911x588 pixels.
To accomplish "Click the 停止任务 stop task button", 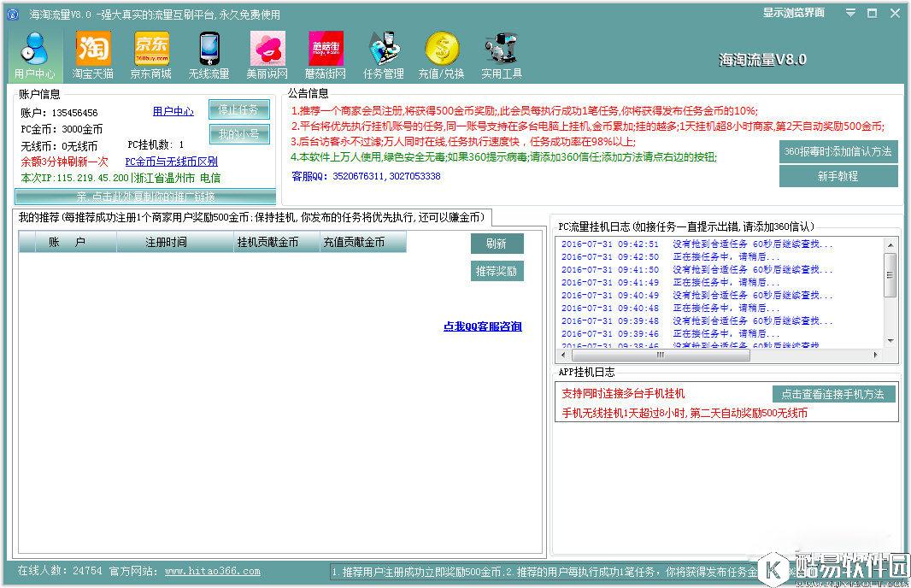I will coord(238,110).
